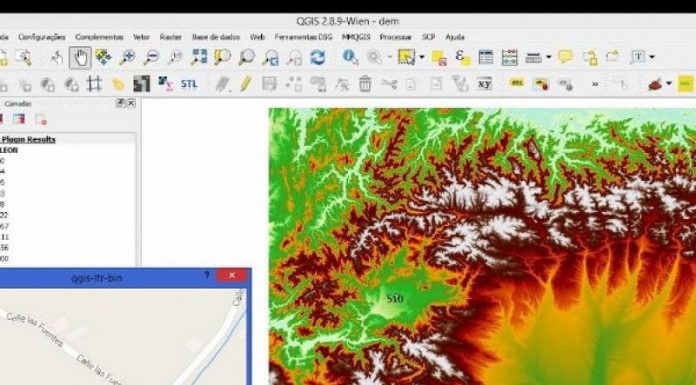696x385 pixels.
Task: Open the Web menu
Action: coord(257,37)
